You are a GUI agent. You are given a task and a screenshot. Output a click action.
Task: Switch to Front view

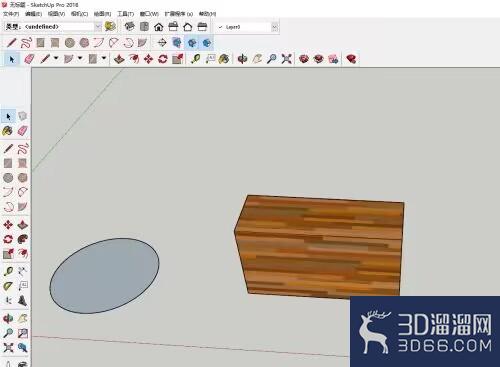(x=159, y=26)
